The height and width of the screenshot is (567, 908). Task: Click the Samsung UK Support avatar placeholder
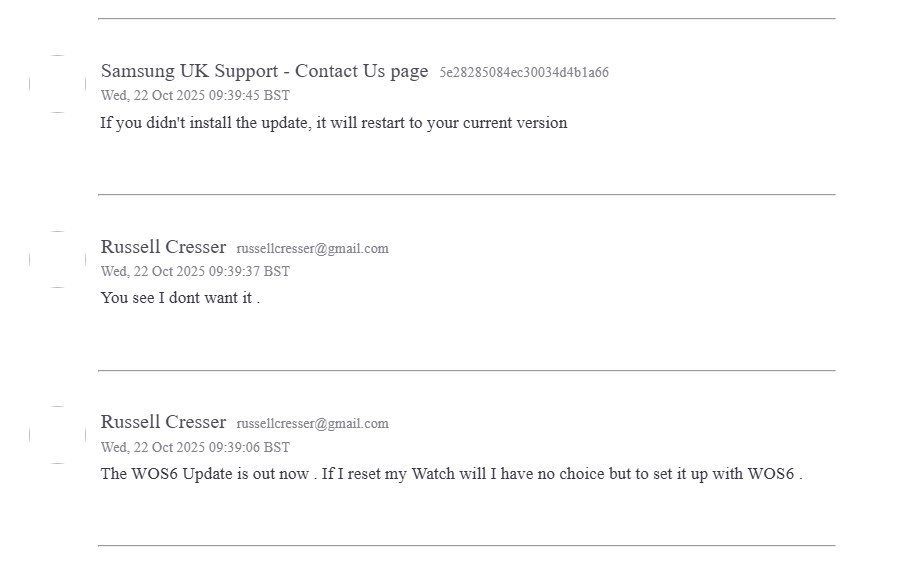click(57, 84)
